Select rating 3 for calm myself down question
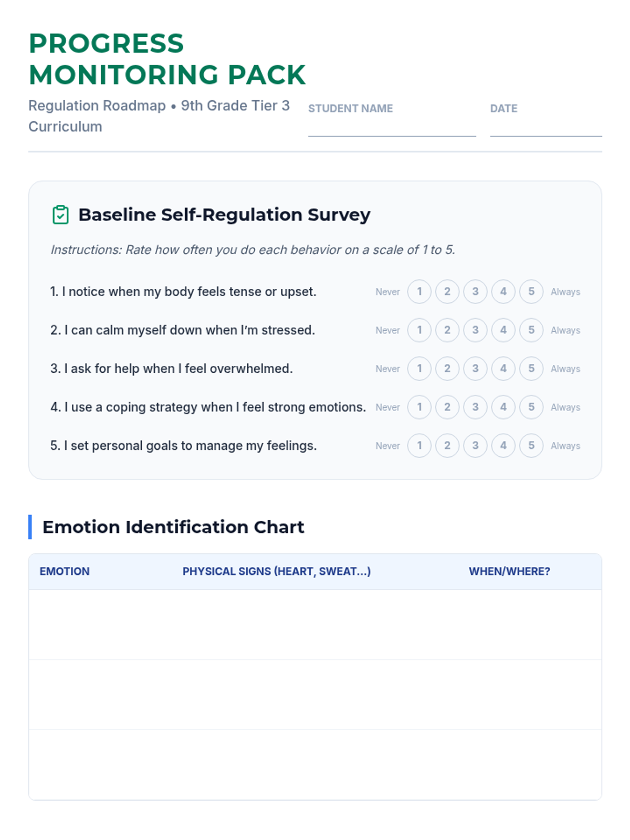 tap(475, 330)
